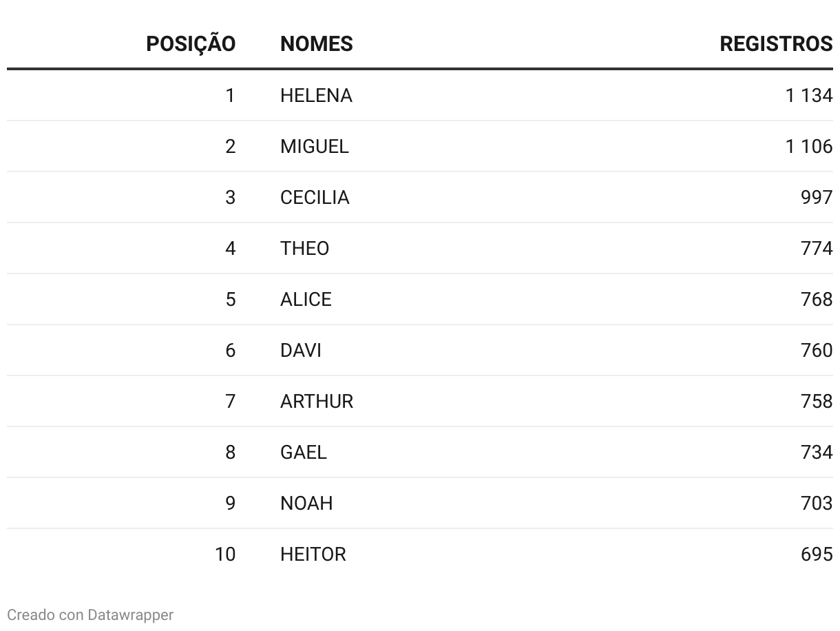
Task: Select the CECILIA name cell
Action: point(315,198)
